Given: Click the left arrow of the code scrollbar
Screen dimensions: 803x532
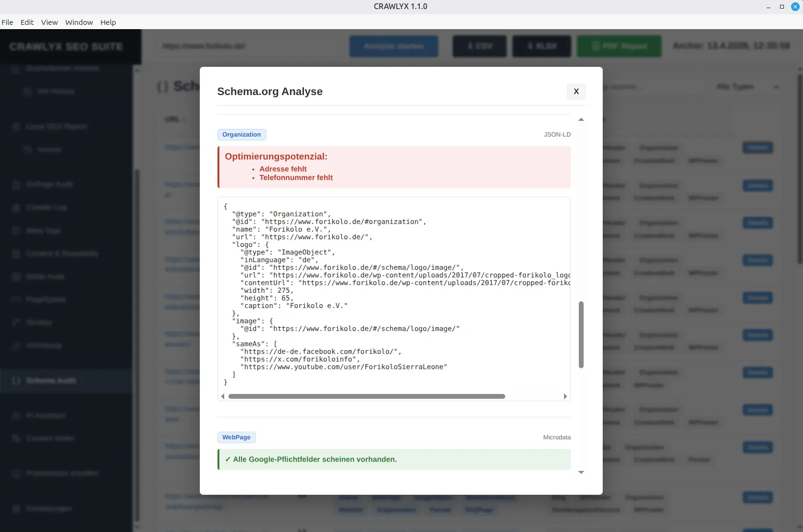Looking at the screenshot, I should pos(223,396).
